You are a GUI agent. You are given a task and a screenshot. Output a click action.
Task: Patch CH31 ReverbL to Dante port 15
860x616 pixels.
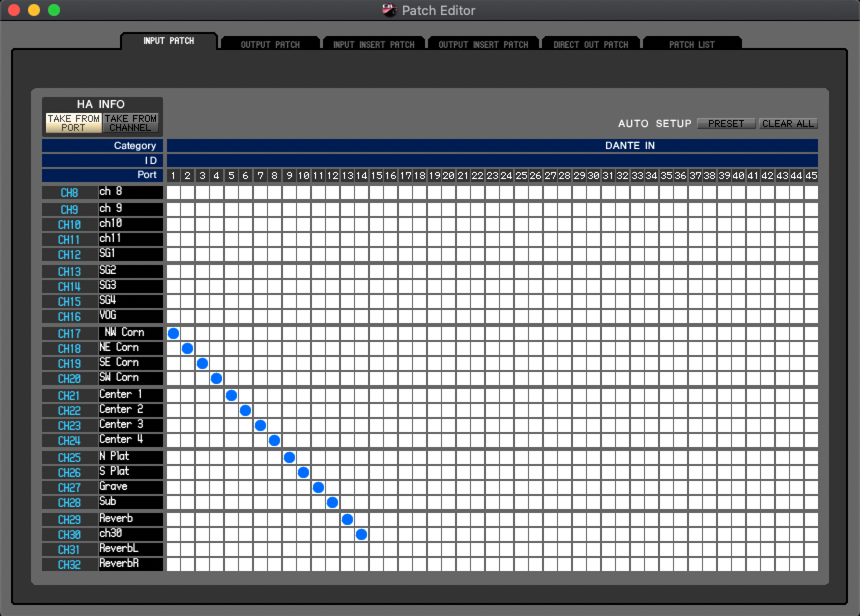376,549
